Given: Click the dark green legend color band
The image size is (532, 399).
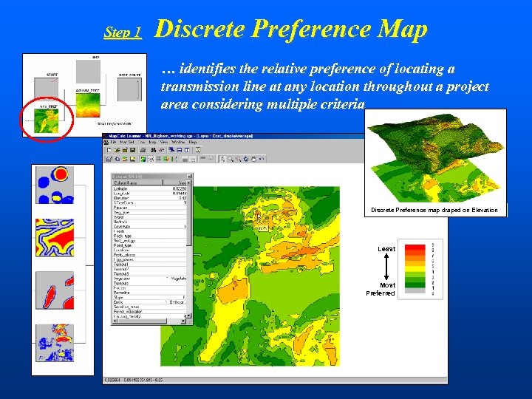Looking at the screenshot, I should [x=415, y=285].
